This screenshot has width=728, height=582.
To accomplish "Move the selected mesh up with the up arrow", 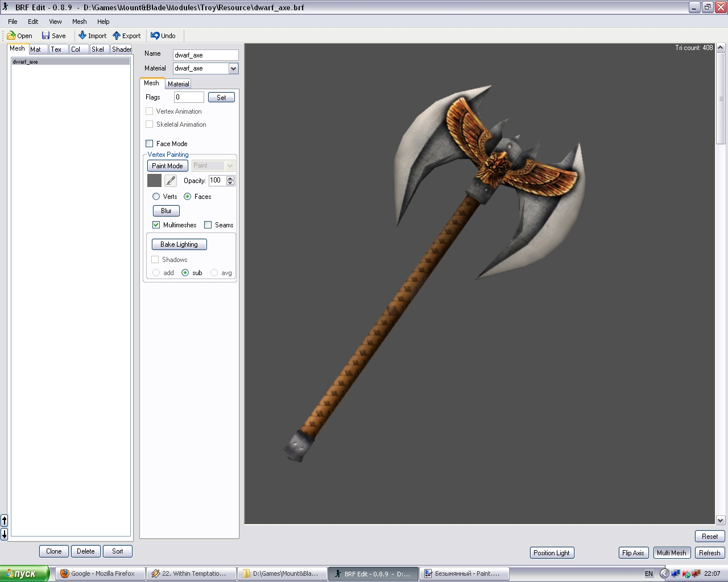I will click(x=4, y=521).
